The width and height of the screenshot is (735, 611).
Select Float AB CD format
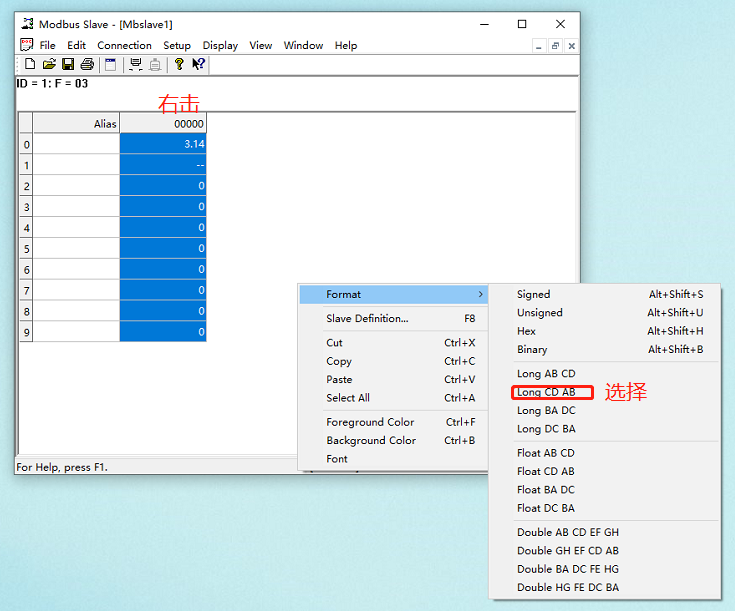pyautogui.click(x=605, y=453)
